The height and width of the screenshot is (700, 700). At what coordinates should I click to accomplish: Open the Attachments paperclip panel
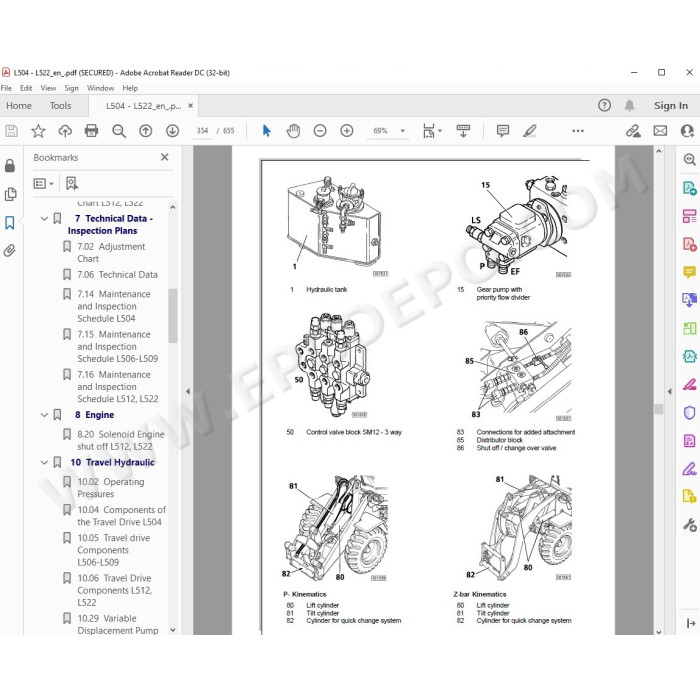(x=10, y=250)
